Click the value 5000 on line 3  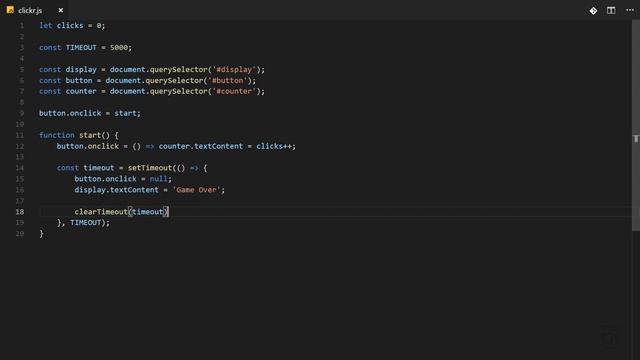(x=119, y=47)
